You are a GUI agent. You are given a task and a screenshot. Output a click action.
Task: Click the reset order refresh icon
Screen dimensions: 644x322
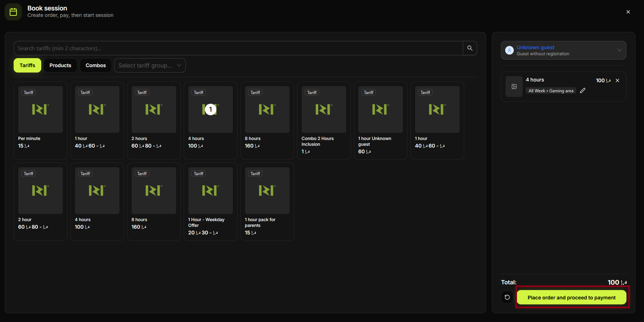click(507, 297)
